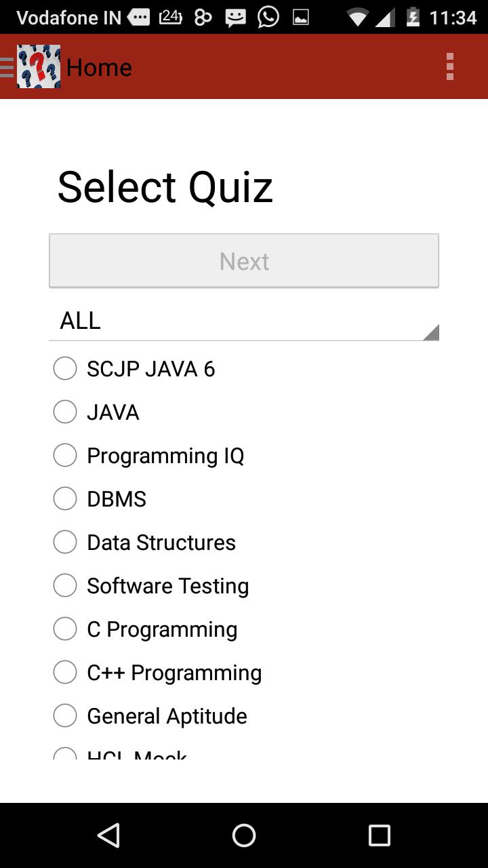Select the SCJP JAVA 6 radio button
Image resolution: width=488 pixels, height=868 pixels.
tap(65, 369)
